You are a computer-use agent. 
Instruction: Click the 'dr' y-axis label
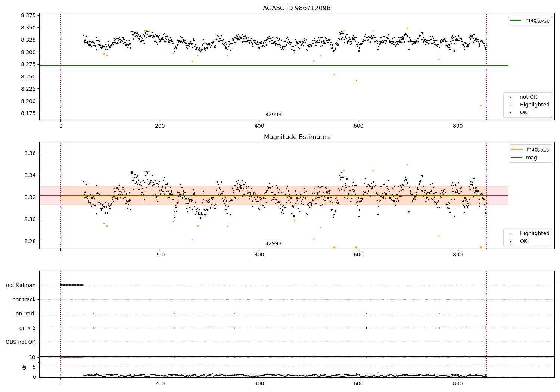24,367
